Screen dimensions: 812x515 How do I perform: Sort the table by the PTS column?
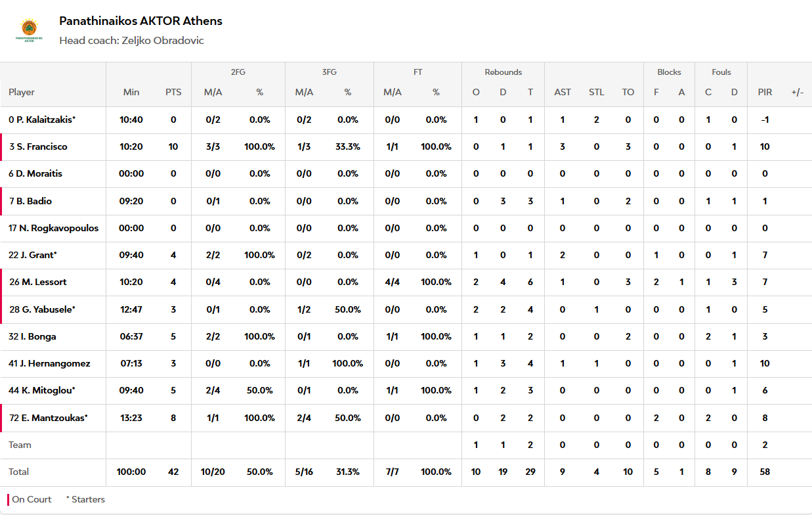point(173,92)
